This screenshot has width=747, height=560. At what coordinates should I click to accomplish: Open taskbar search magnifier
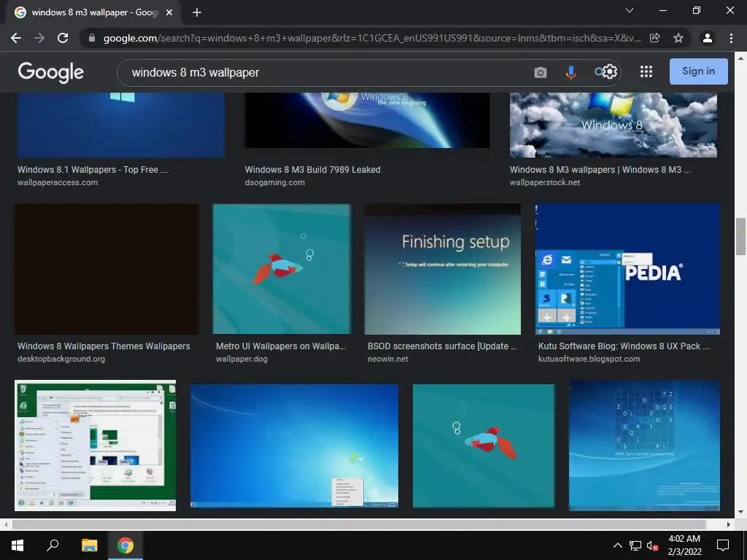point(53,545)
